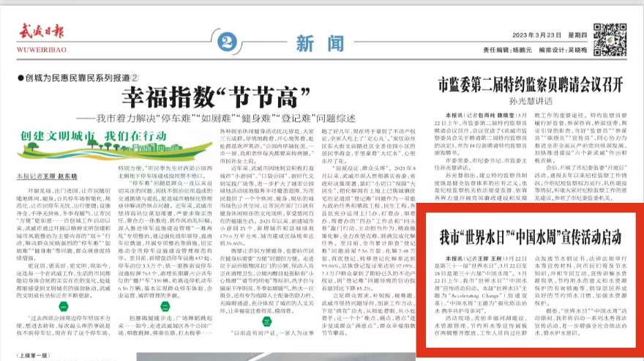This screenshot has height=361, width=644.
Task: Click the green section marker 三
Action: point(266,321)
